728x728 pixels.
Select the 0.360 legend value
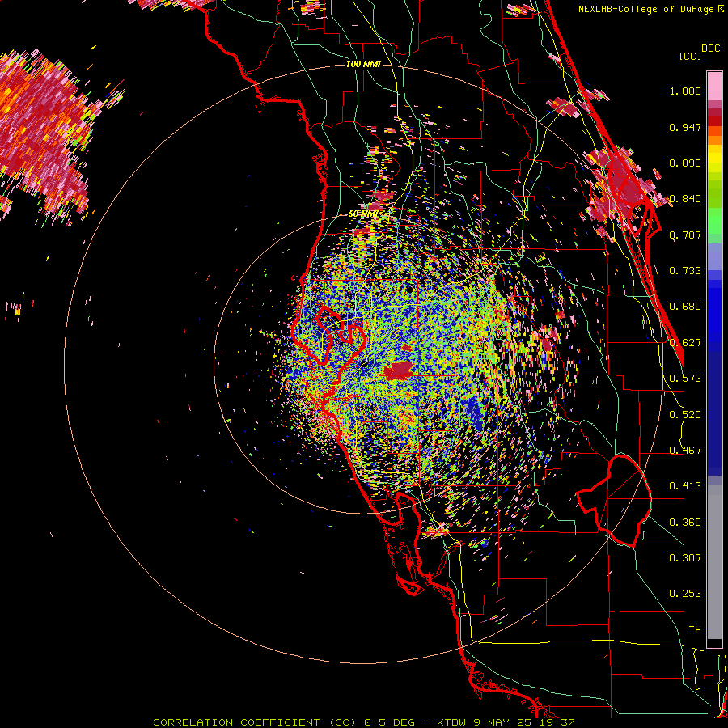click(x=685, y=523)
